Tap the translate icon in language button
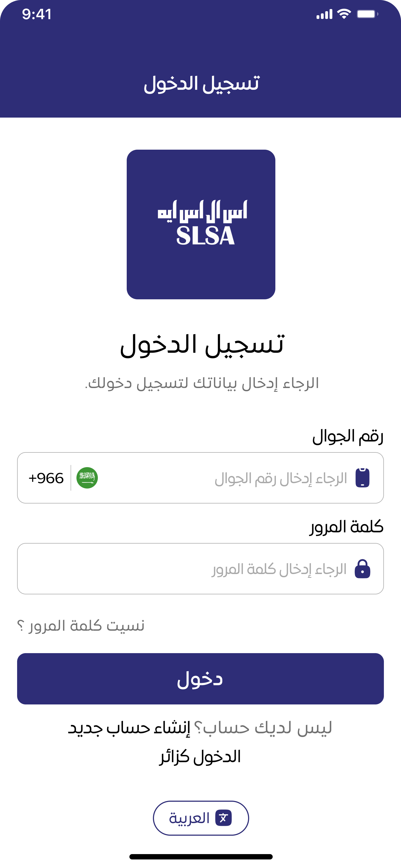The image size is (401, 868). point(223,818)
